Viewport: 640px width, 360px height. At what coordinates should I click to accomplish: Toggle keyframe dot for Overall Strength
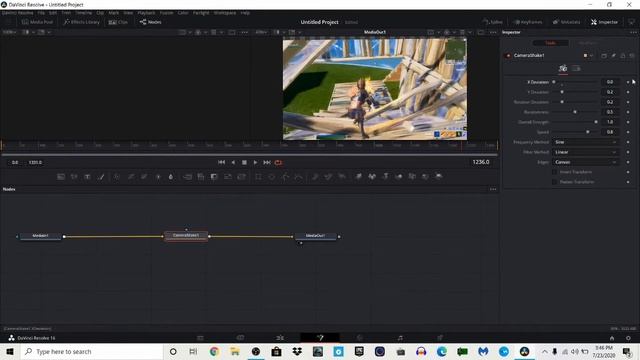tap(628, 122)
